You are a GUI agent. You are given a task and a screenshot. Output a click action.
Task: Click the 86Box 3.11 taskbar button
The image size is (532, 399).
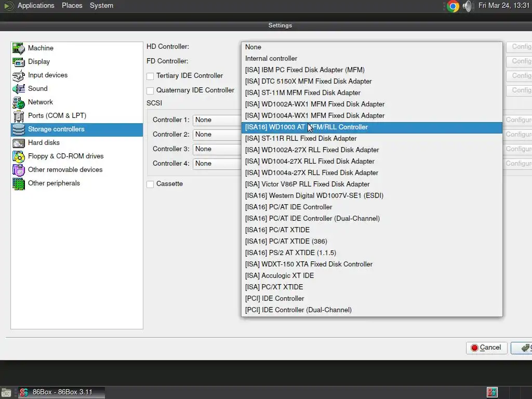(x=61, y=393)
